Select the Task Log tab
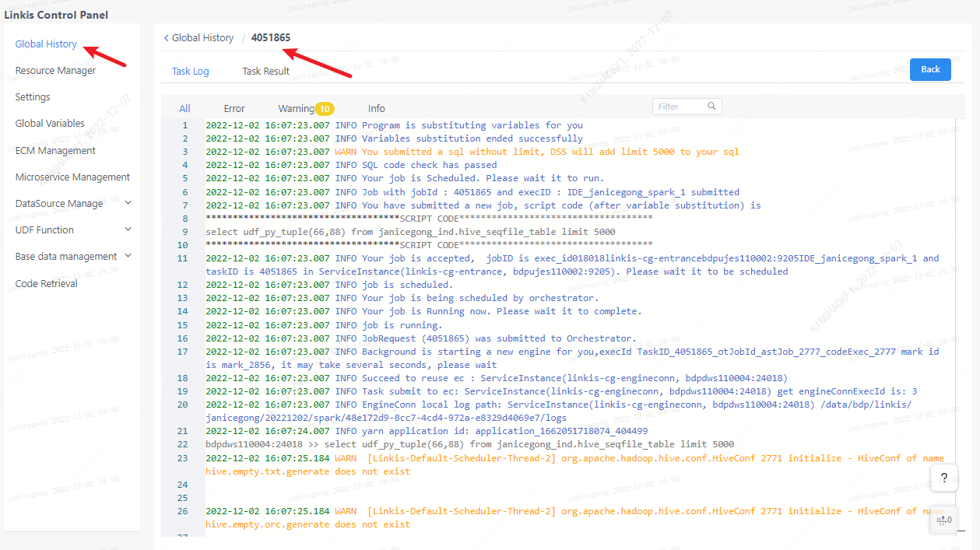This screenshot has height=550, width=980. [191, 72]
